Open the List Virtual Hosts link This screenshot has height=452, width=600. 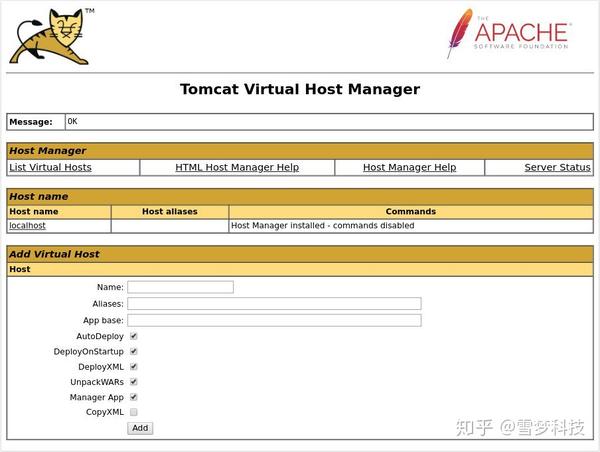[50, 167]
